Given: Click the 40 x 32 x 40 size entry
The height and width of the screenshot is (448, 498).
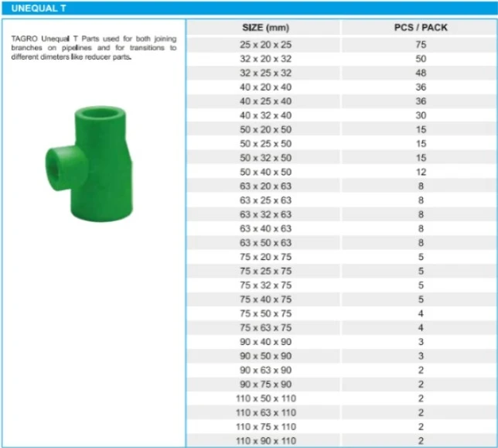Looking at the screenshot, I should (265, 115).
